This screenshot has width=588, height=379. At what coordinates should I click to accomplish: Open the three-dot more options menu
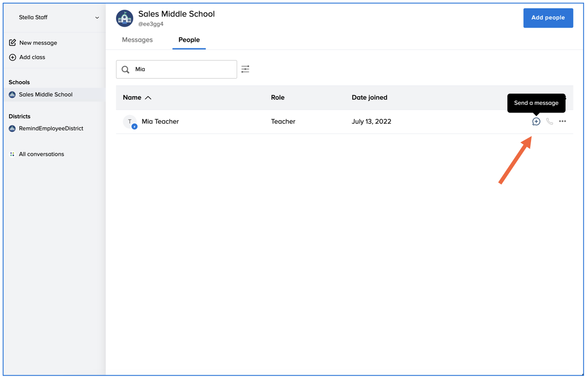pyautogui.click(x=562, y=122)
